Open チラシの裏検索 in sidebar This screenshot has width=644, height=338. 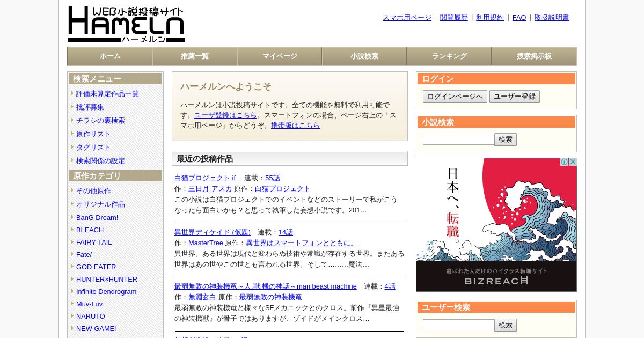pyautogui.click(x=100, y=121)
